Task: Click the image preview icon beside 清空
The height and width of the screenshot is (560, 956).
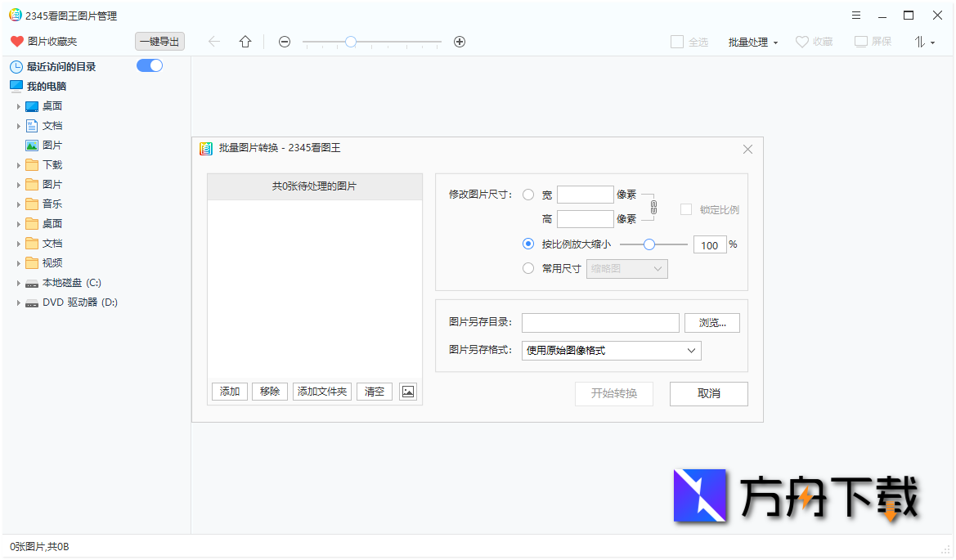Action: [x=407, y=391]
